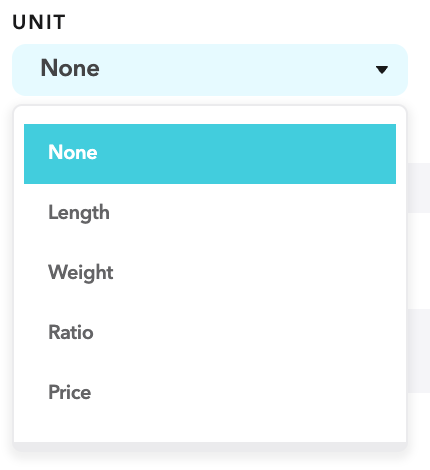Select the Weight unit option
430x470 pixels.
click(x=210, y=273)
